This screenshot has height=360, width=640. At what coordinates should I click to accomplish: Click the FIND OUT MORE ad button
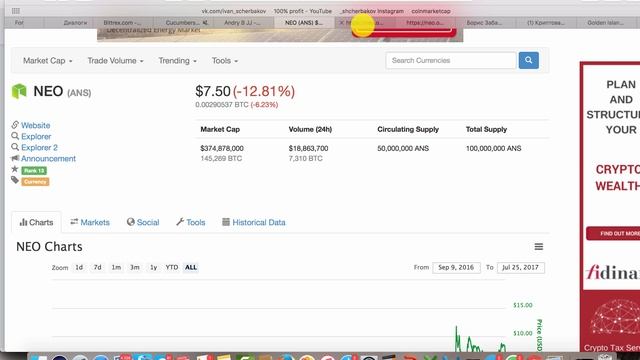(613, 233)
